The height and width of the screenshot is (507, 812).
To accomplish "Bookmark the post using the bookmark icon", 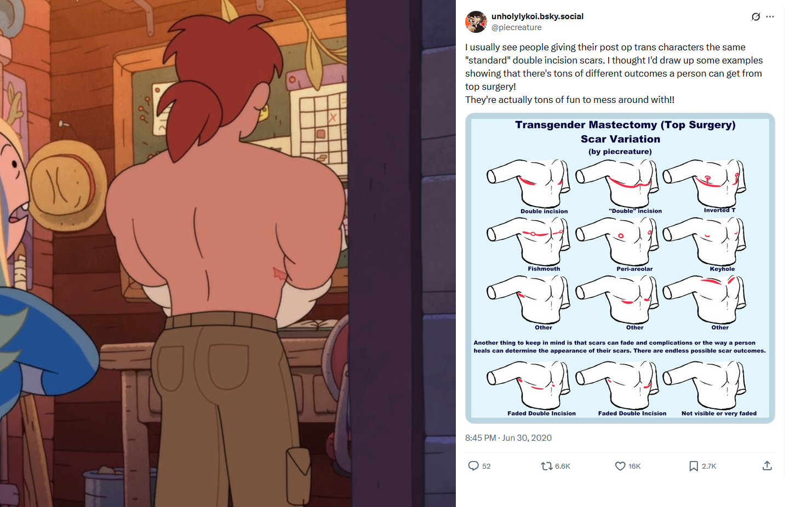I will [694, 466].
